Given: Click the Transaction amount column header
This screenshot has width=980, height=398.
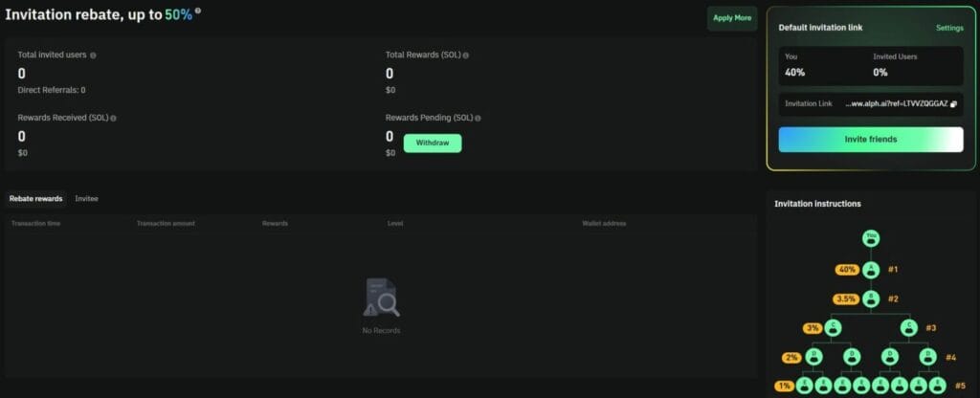Looking at the screenshot, I should click(x=166, y=224).
